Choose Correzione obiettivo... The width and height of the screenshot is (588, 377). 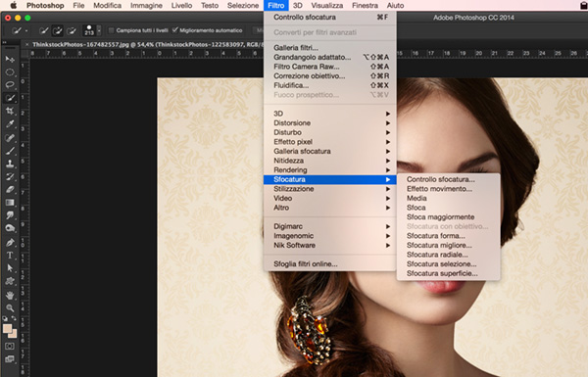pos(330,75)
